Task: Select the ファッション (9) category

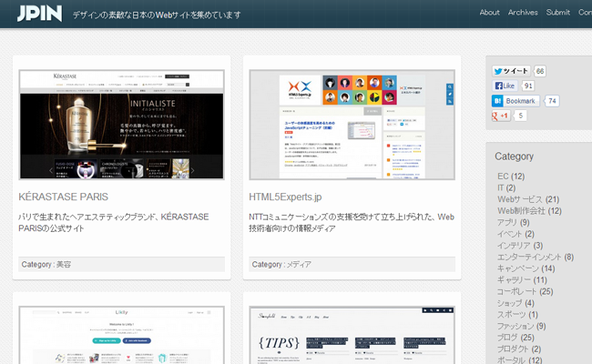Action: point(521,326)
